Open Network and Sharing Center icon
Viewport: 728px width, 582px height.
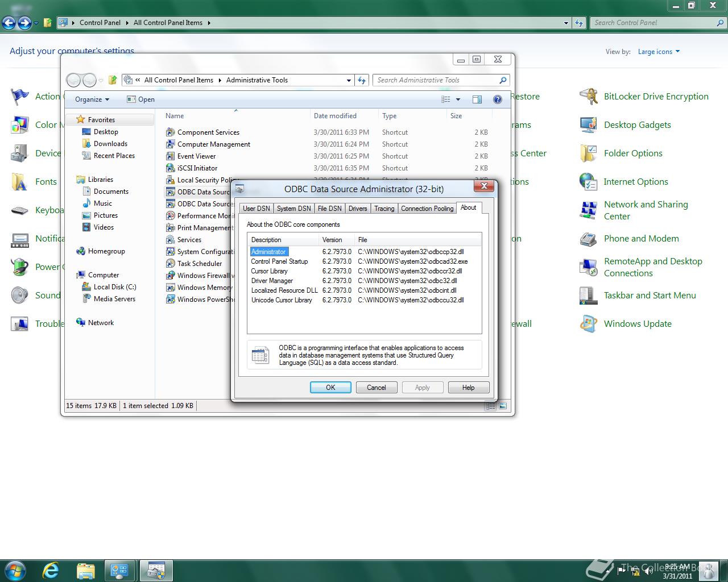tap(588, 210)
